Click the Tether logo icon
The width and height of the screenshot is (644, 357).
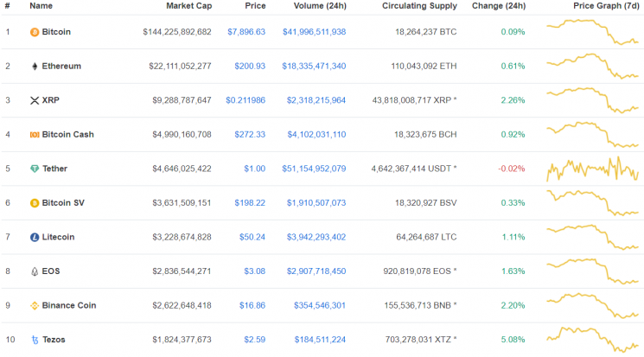click(x=35, y=169)
